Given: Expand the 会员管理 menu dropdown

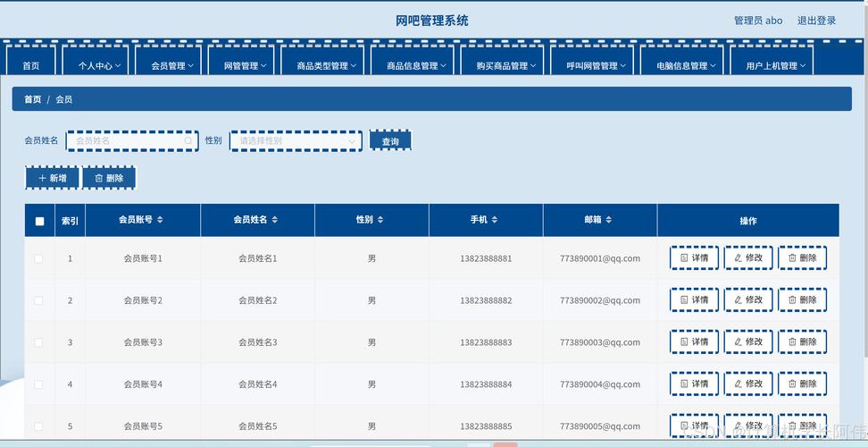Looking at the screenshot, I should click(x=173, y=65).
